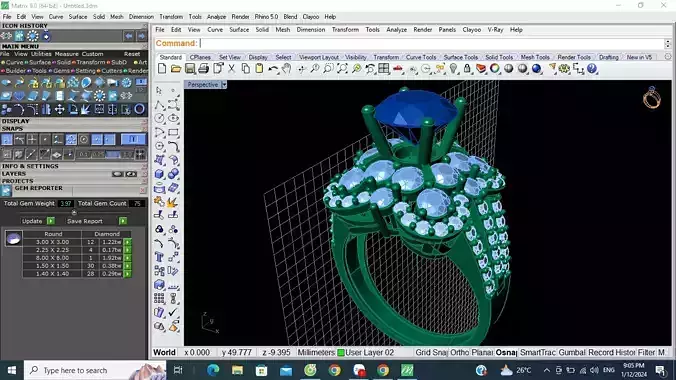Select the rectangular Array grid tool

click(159, 298)
